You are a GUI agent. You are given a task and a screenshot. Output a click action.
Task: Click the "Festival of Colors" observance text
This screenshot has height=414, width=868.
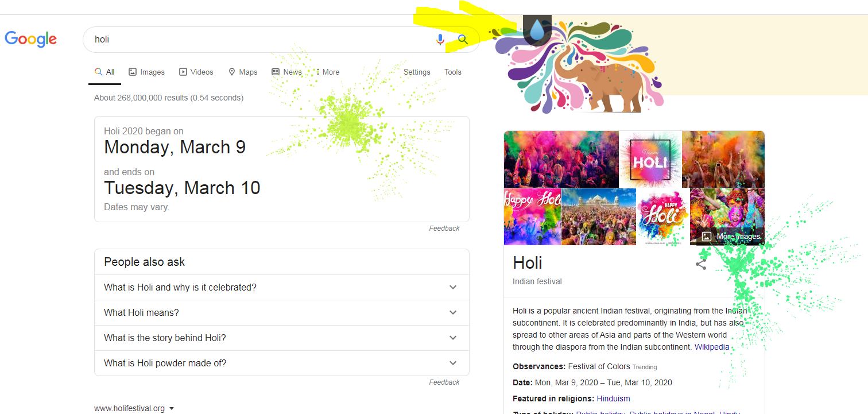tap(599, 366)
